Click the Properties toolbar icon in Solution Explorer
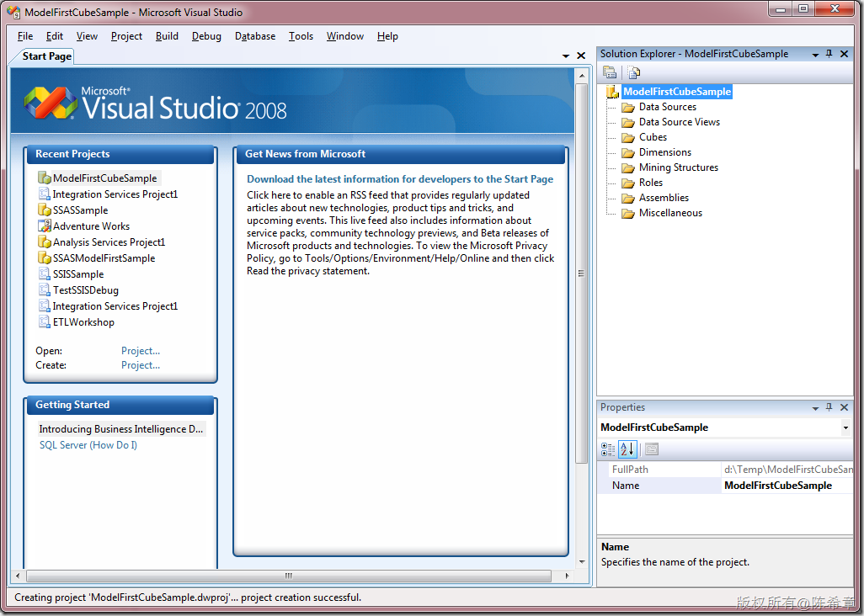The image size is (864, 616). [x=610, y=72]
